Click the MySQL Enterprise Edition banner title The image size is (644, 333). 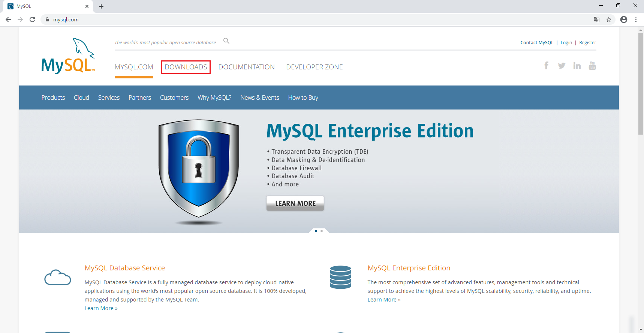coord(370,131)
